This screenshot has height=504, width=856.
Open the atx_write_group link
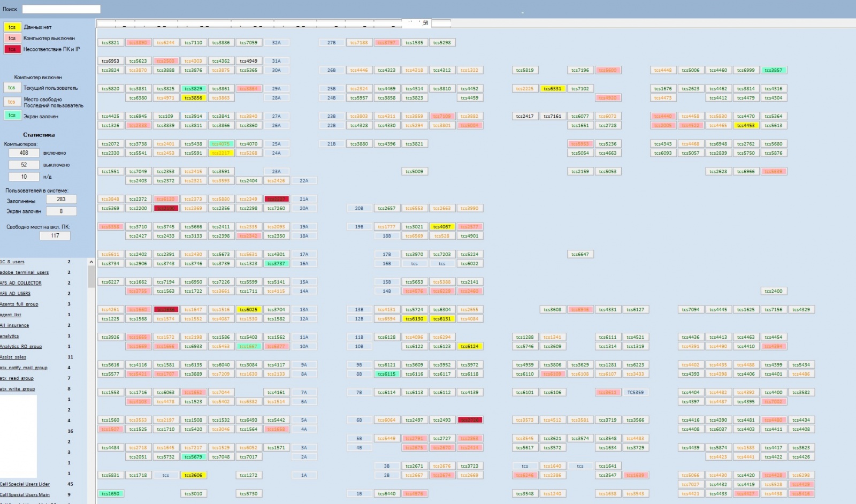point(18,389)
